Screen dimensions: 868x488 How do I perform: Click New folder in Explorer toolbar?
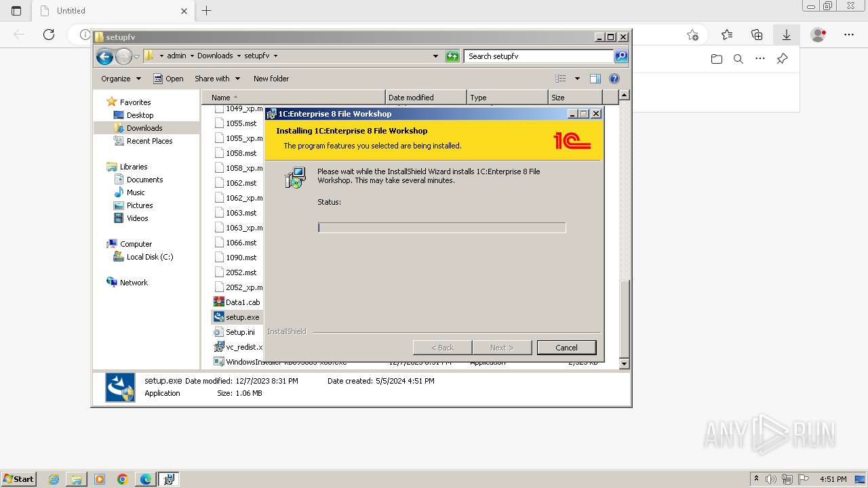(x=271, y=79)
